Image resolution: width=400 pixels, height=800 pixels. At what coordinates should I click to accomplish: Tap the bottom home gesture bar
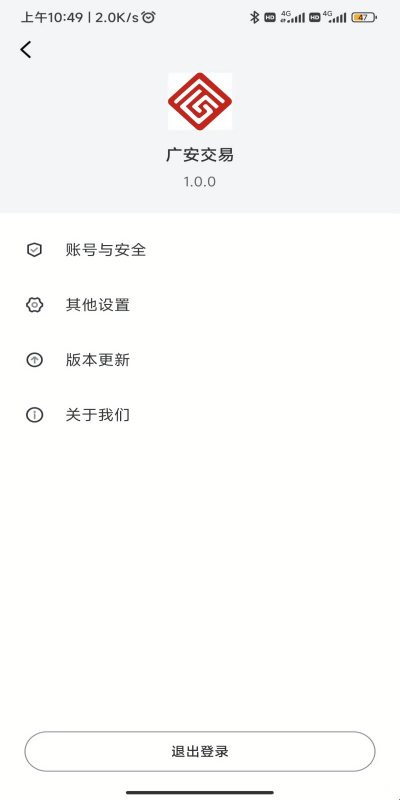[x=200, y=792]
